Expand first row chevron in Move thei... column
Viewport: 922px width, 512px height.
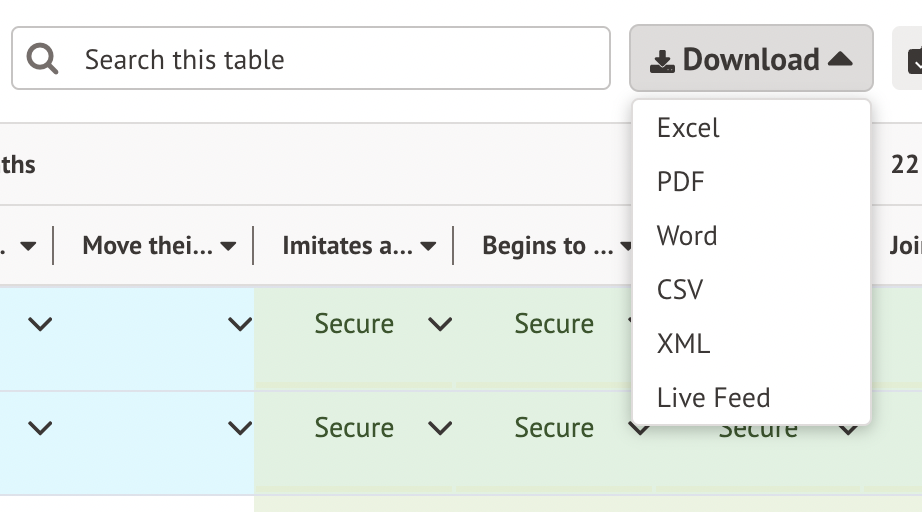coord(240,324)
